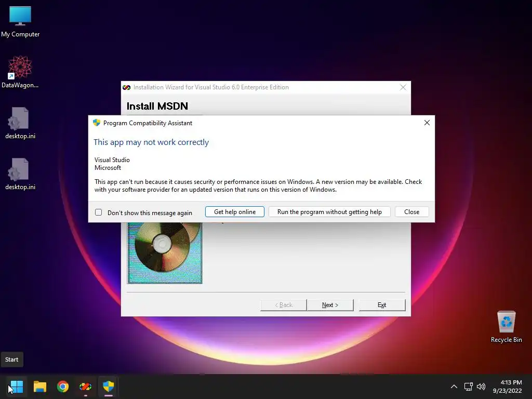Open the DataWagon desktop shortcut
Image resolution: width=532 pixels, height=399 pixels.
(x=20, y=72)
